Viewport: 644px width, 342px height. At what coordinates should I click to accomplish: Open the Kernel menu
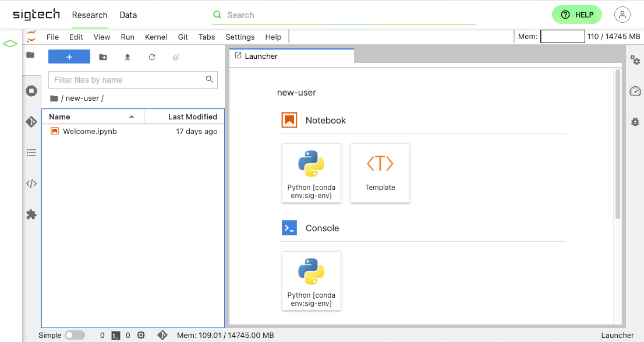(x=156, y=37)
